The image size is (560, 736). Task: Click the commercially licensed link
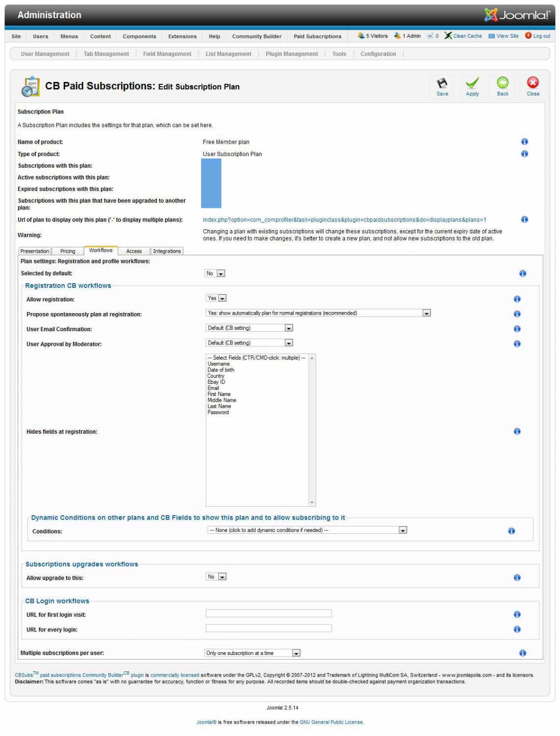coord(175,675)
